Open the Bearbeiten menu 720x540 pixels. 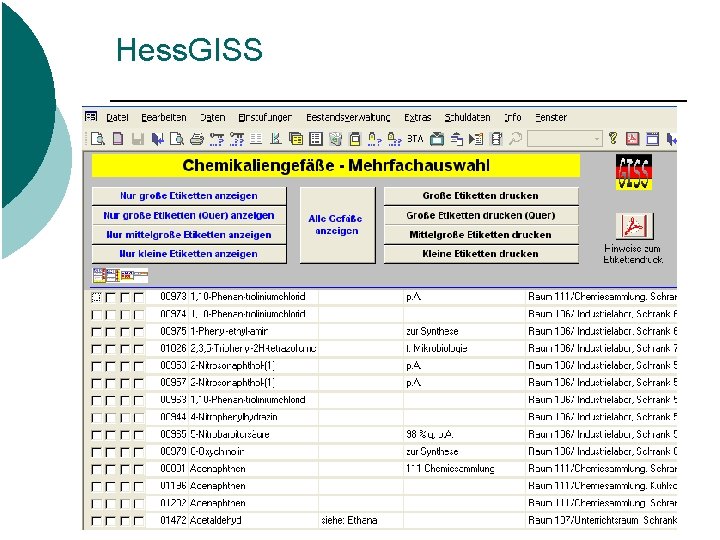point(164,118)
